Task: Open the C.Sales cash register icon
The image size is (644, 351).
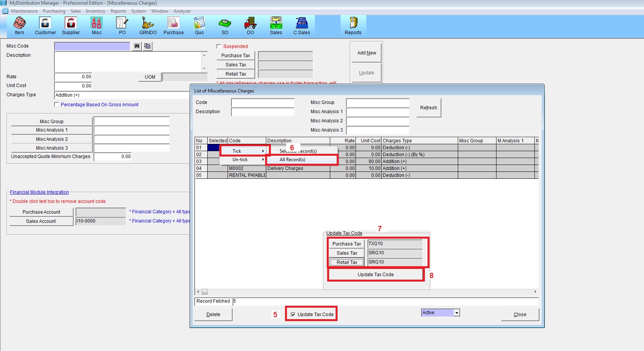Action: (302, 26)
